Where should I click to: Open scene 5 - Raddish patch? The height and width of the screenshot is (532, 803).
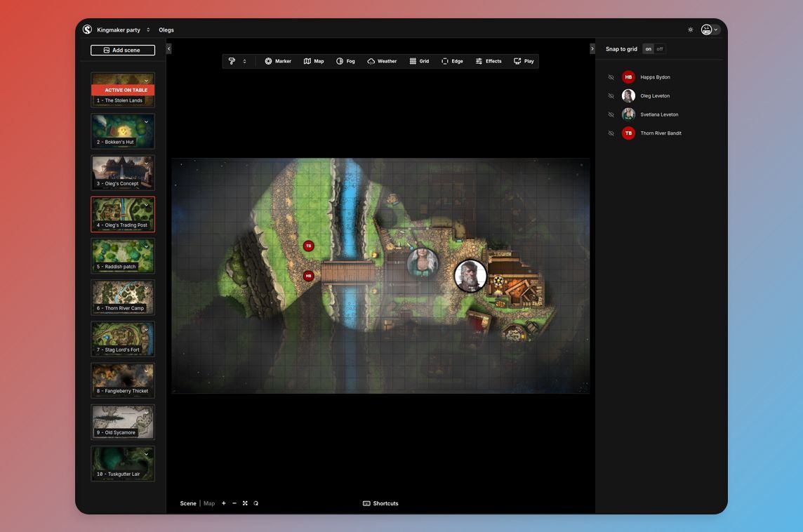pyautogui.click(x=123, y=256)
